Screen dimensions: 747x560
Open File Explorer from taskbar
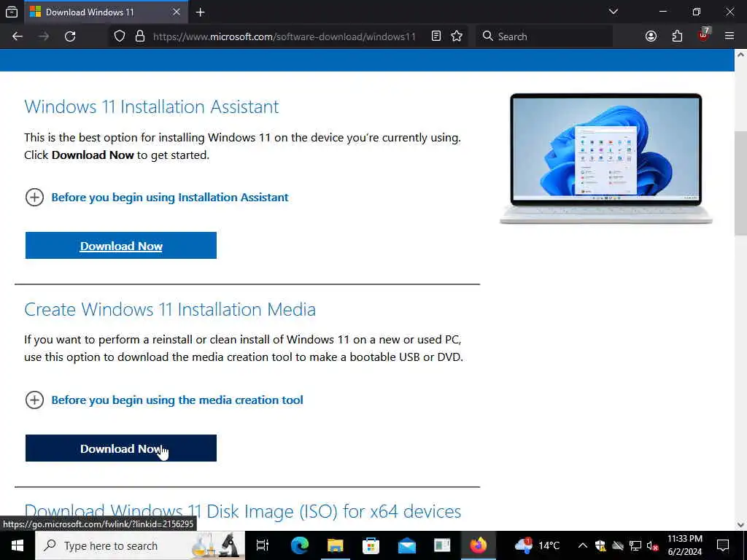pos(336,545)
